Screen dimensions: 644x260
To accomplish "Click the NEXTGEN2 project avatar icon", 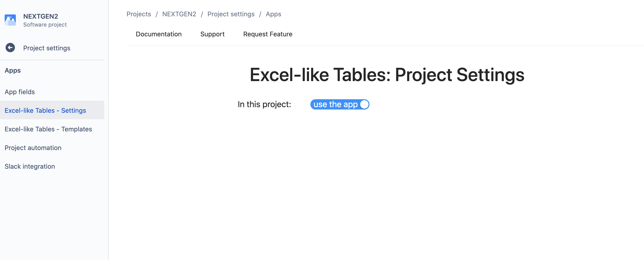I will click(x=10, y=20).
